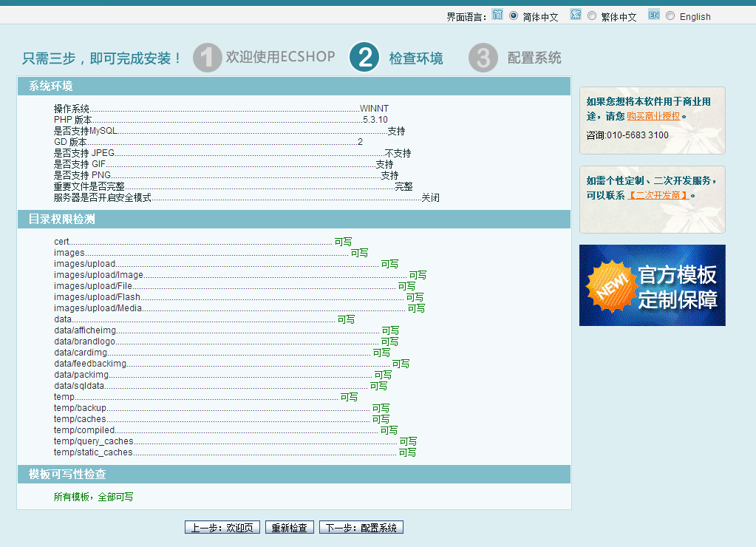Click the Traditional Chinese language icon

point(575,15)
